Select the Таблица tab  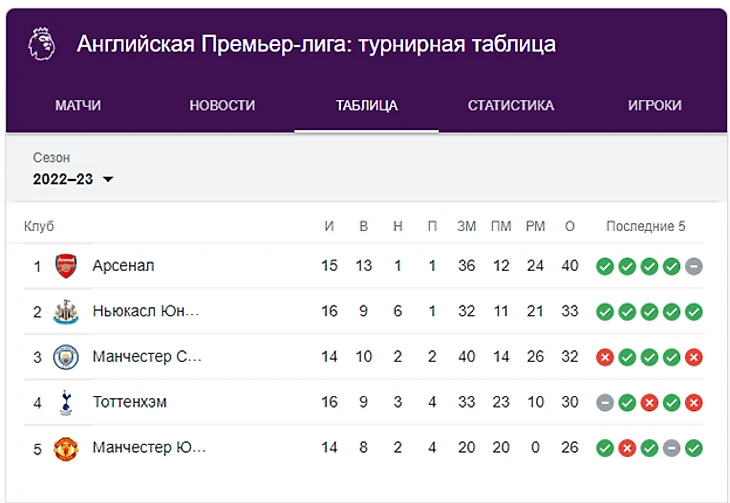[x=366, y=105]
